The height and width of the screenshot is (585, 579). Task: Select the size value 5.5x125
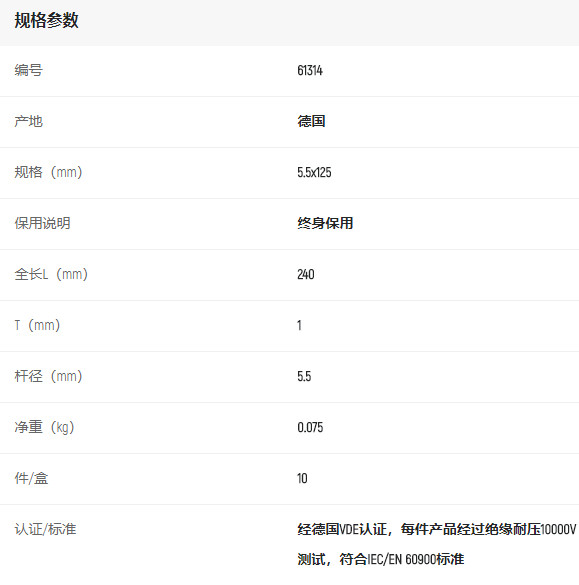point(314,172)
